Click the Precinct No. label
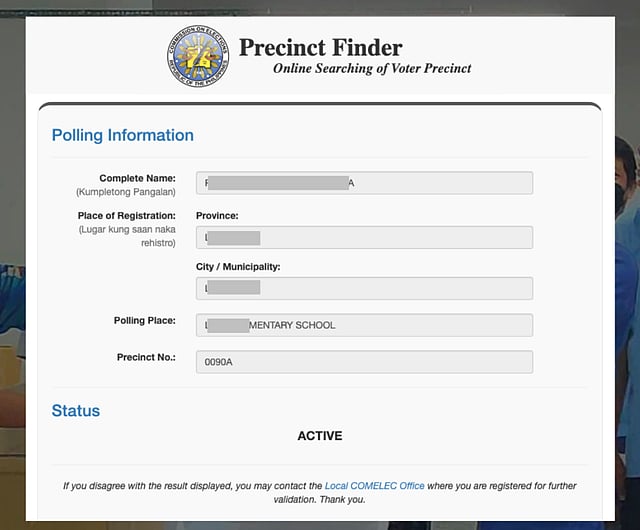This screenshot has width=640, height=530. 146,357
